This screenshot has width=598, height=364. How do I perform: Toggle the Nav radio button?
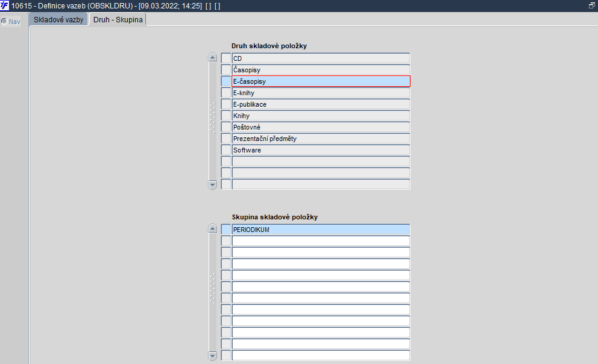[4, 21]
